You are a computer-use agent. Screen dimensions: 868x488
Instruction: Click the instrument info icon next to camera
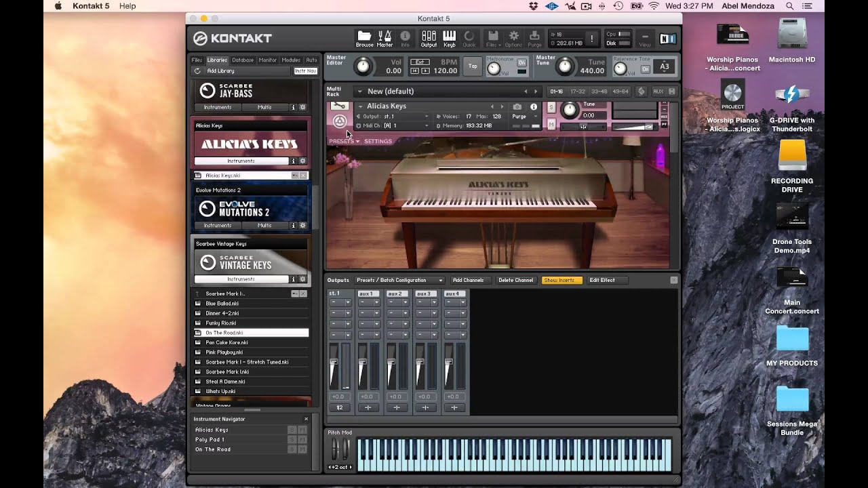(x=534, y=106)
